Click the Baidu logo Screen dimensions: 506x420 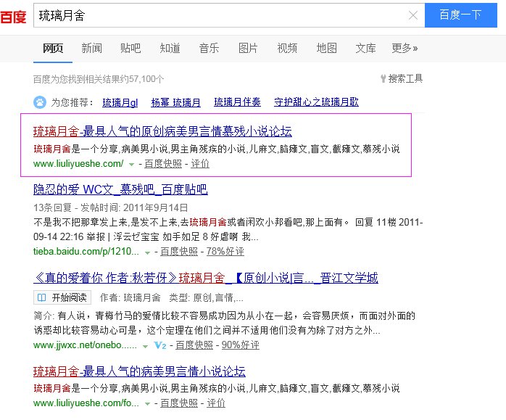click(14, 15)
